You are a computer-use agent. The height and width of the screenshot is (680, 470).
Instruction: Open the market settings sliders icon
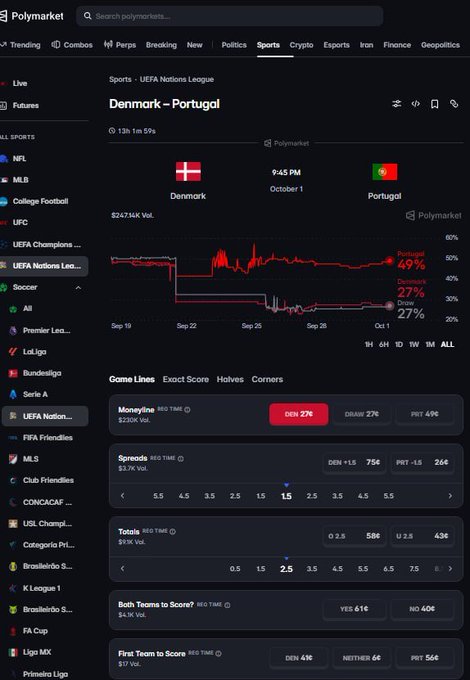(397, 104)
